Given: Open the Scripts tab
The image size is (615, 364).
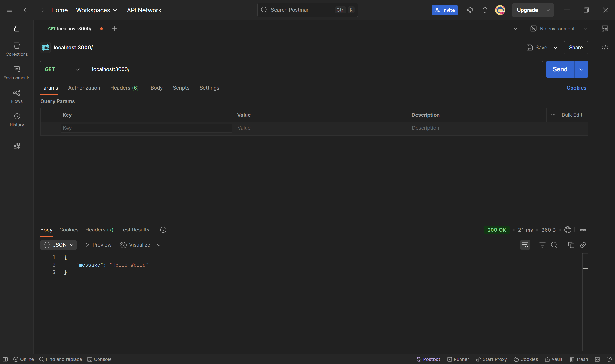Looking at the screenshot, I should [x=181, y=88].
